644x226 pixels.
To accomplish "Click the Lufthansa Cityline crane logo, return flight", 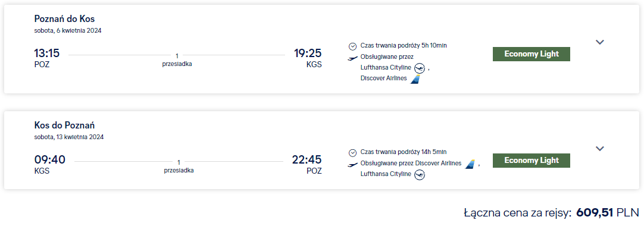I will point(420,175).
